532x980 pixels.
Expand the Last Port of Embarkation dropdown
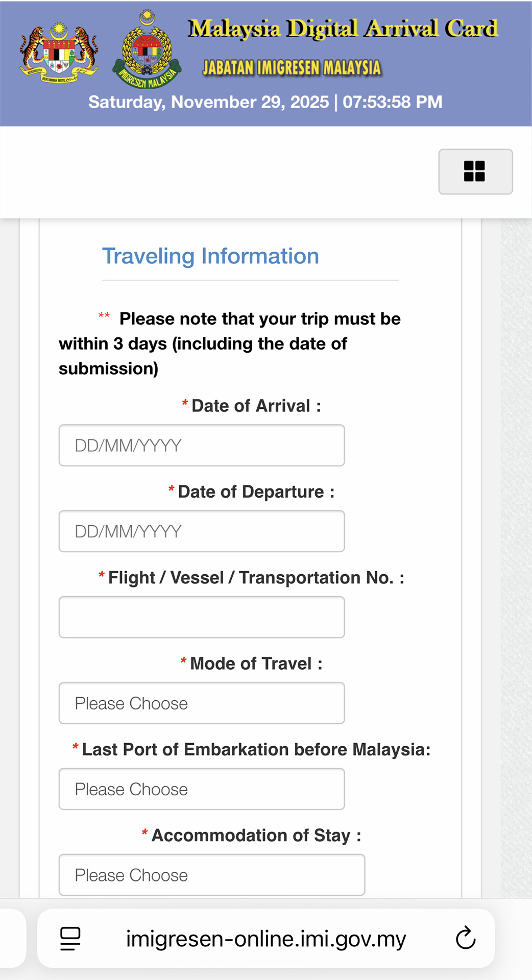pos(202,789)
